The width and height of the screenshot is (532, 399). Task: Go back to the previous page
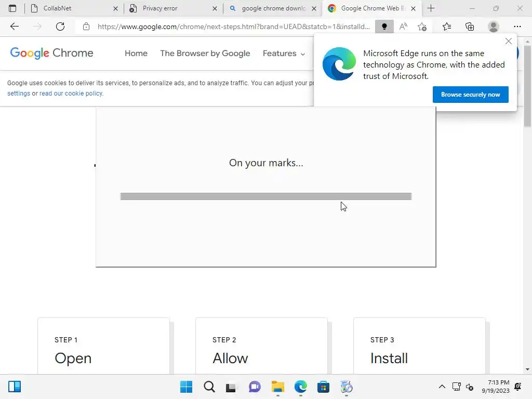click(x=14, y=26)
